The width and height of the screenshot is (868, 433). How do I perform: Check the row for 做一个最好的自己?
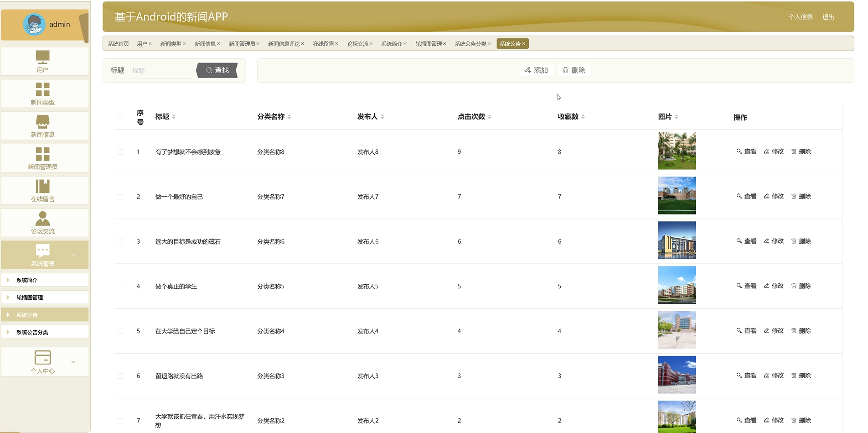click(120, 197)
